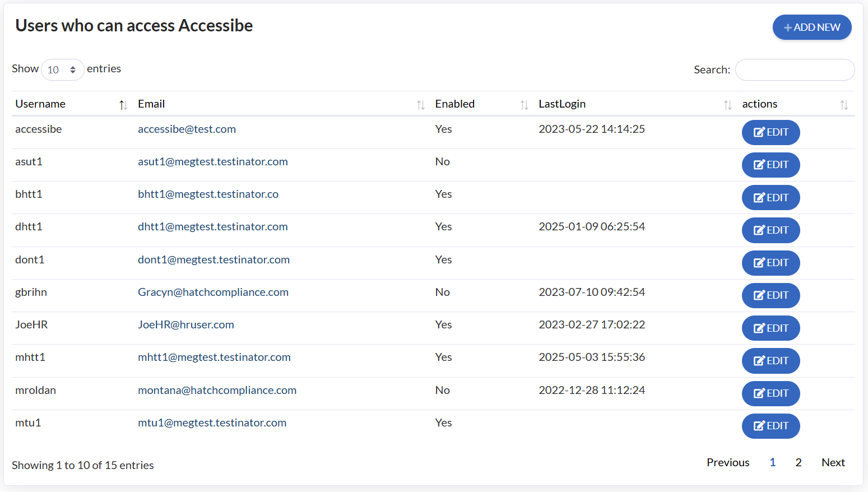Click the Add New user button
Screen dimensions: 868x492
tap(811, 27)
